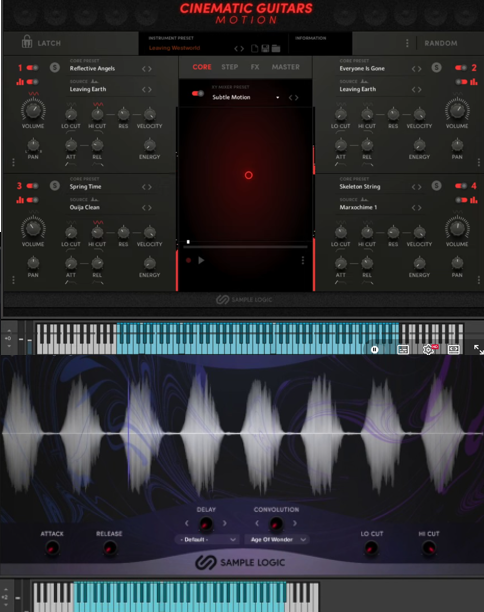Viewport: 484px width, 612px height.
Task: Toggle core 4 step animator switch
Action: pyautogui.click(x=461, y=200)
